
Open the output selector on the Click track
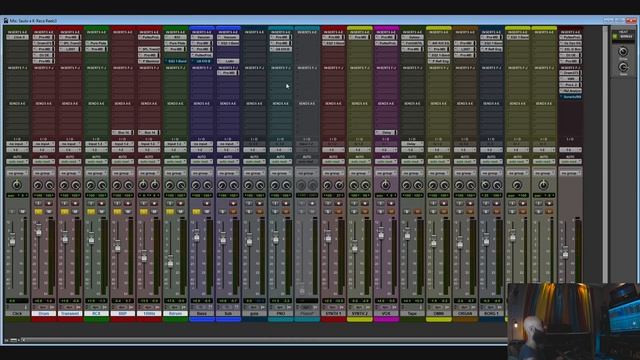tap(17, 150)
